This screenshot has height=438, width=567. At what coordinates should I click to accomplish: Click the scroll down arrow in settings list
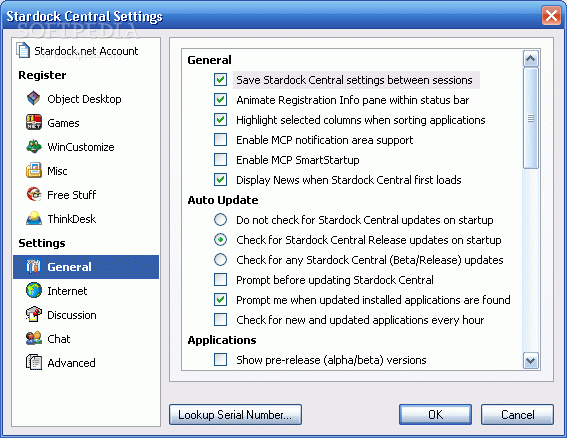pos(530,361)
